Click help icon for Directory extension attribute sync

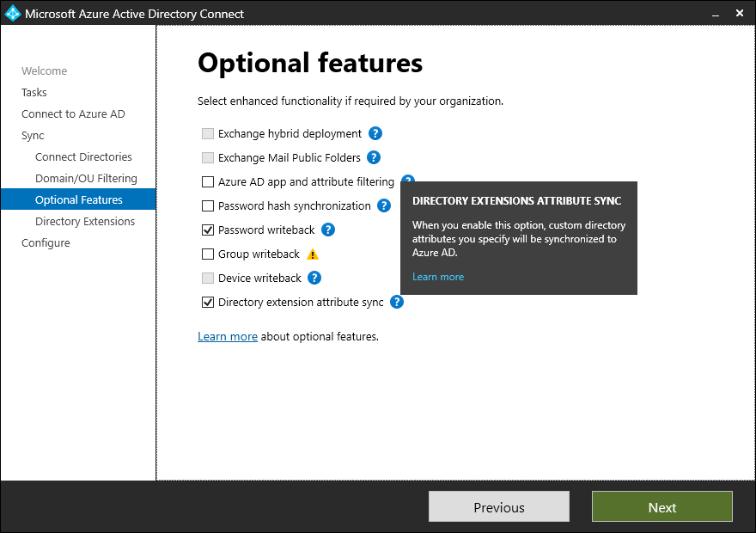[397, 303]
